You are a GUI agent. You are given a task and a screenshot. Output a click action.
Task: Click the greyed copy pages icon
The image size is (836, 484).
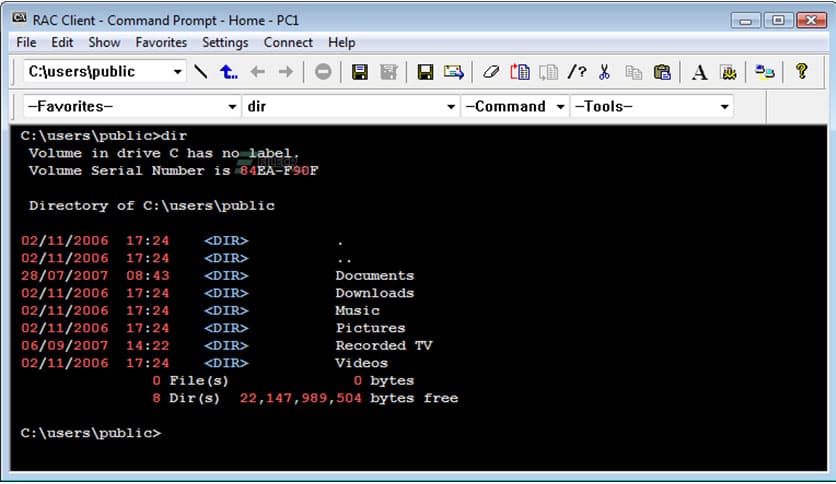click(x=633, y=71)
